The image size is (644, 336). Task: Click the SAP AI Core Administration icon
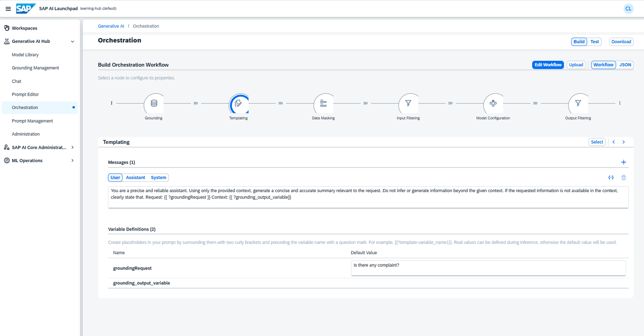(x=7, y=147)
